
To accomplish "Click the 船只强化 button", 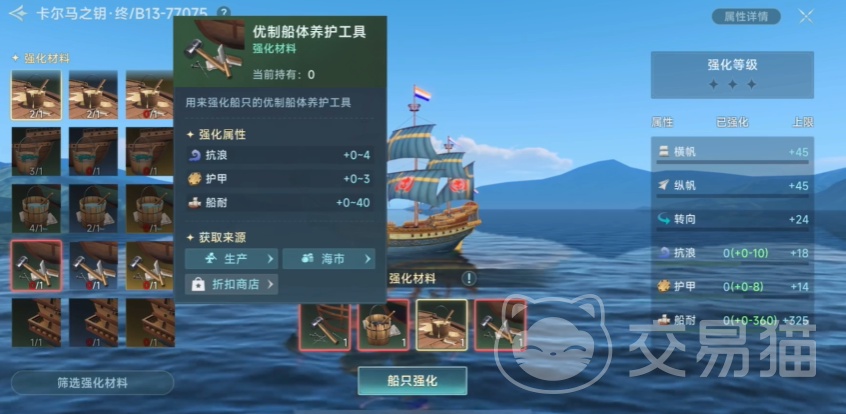I will click(x=412, y=381).
